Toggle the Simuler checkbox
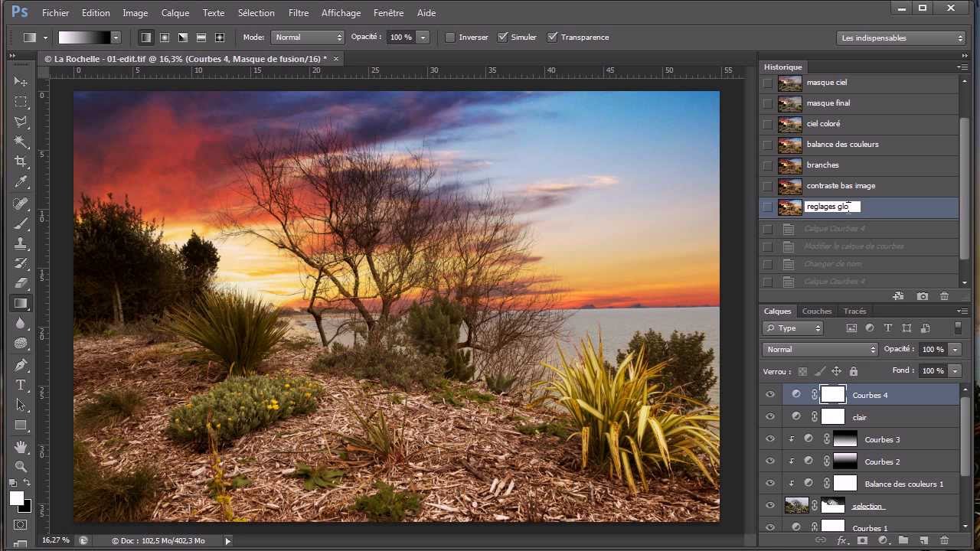 pyautogui.click(x=502, y=37)
